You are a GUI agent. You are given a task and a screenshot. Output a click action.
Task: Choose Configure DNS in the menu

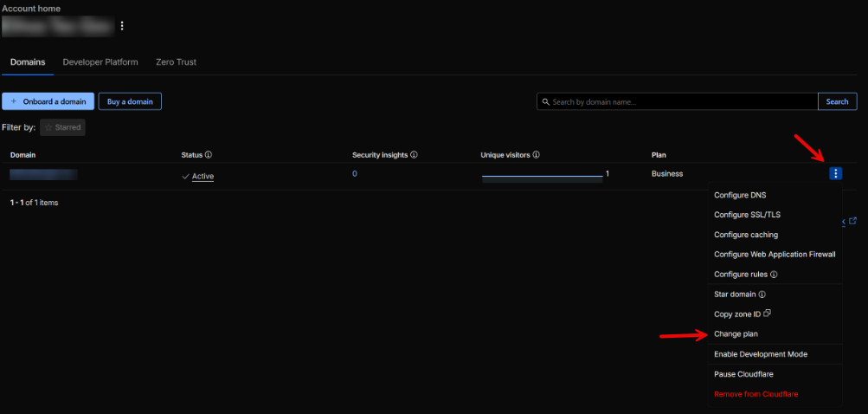coord(739,195)
